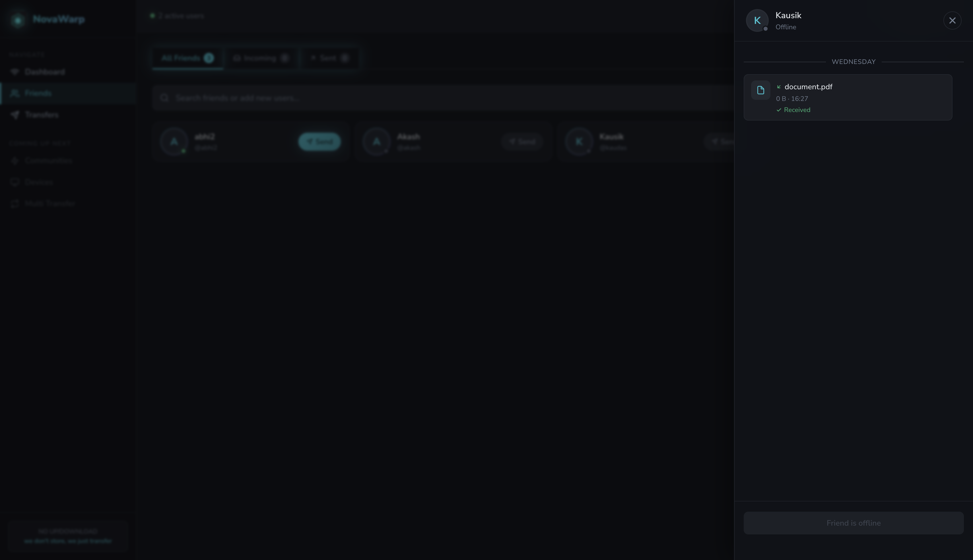Click the Transfers paper plane icon

(x=15, y=115)
